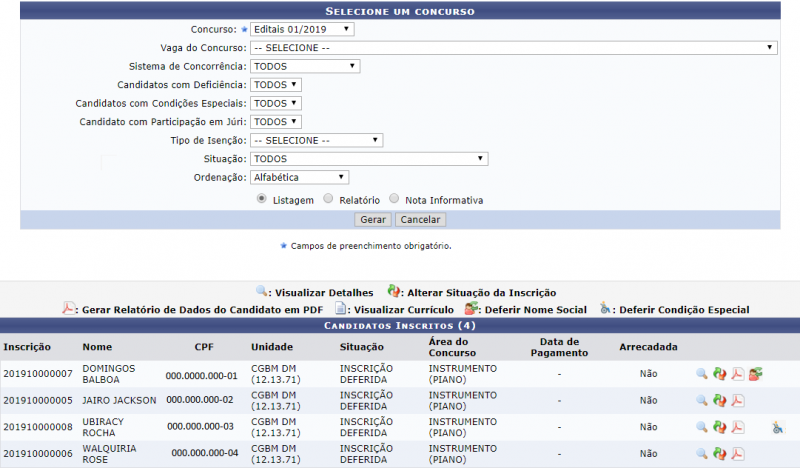
Task: Click the Unidade column header
Action: pyautogui.click(x=272, y=347)
